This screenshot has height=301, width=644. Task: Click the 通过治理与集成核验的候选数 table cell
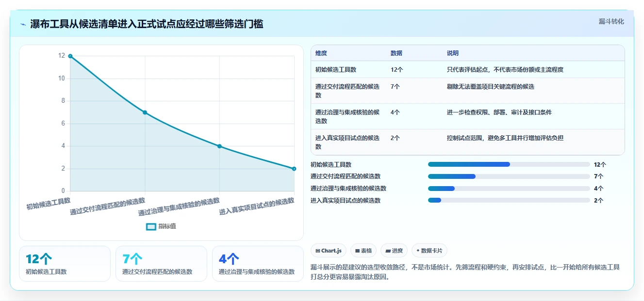[347, 116]
